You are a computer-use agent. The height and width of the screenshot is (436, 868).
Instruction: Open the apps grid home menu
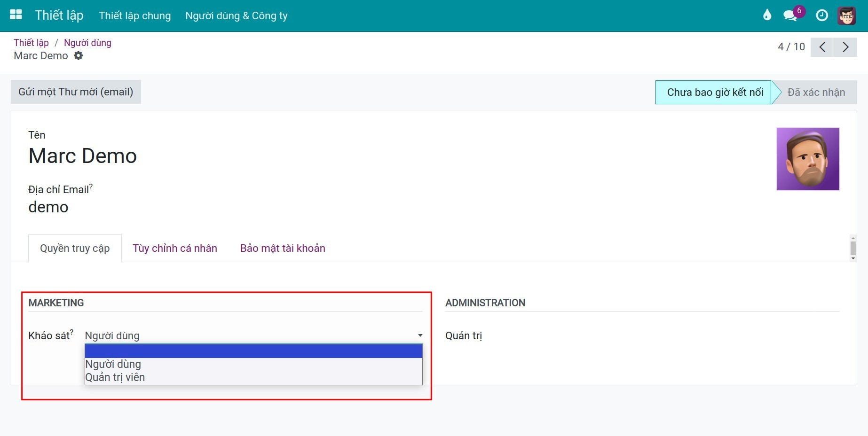(x=16, y=15)
